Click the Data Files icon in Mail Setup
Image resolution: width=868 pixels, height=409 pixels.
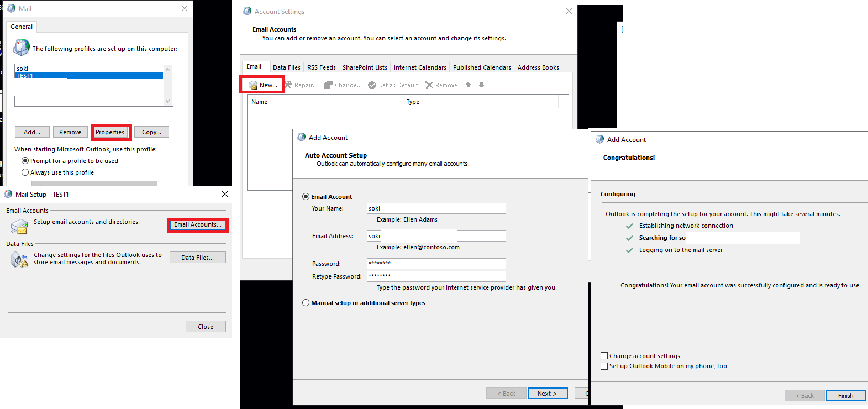pyautogui.click(x=19, y=259)
